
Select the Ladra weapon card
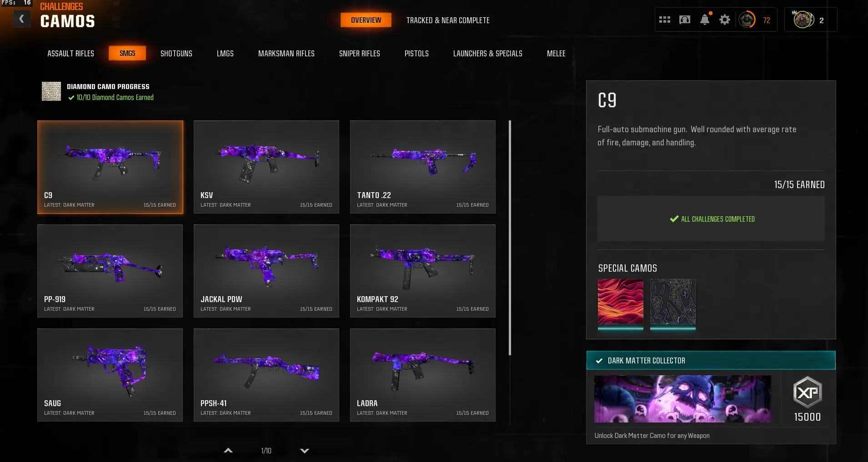(x=423, y=375)
